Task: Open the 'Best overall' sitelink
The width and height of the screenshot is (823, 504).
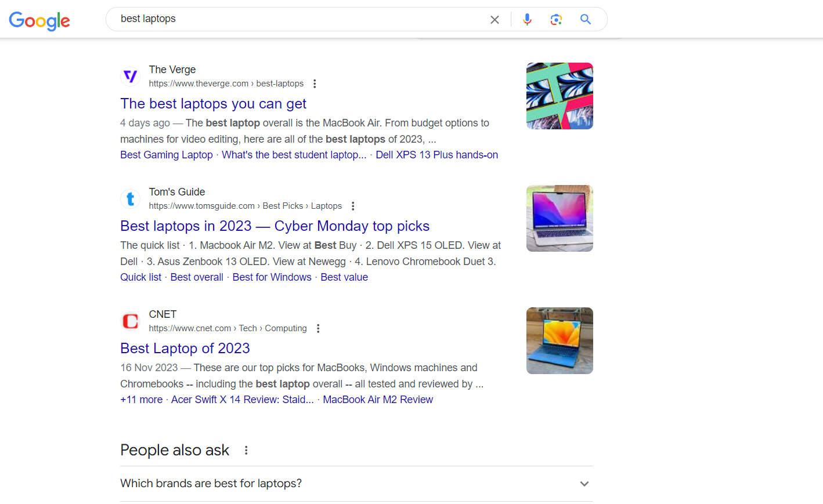Action: [197, 277]
